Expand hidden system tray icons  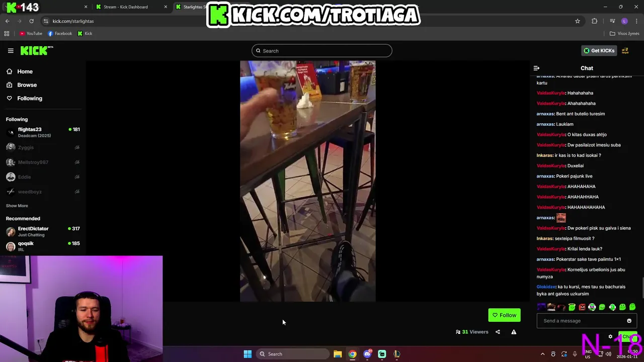[x=542, y=354]
